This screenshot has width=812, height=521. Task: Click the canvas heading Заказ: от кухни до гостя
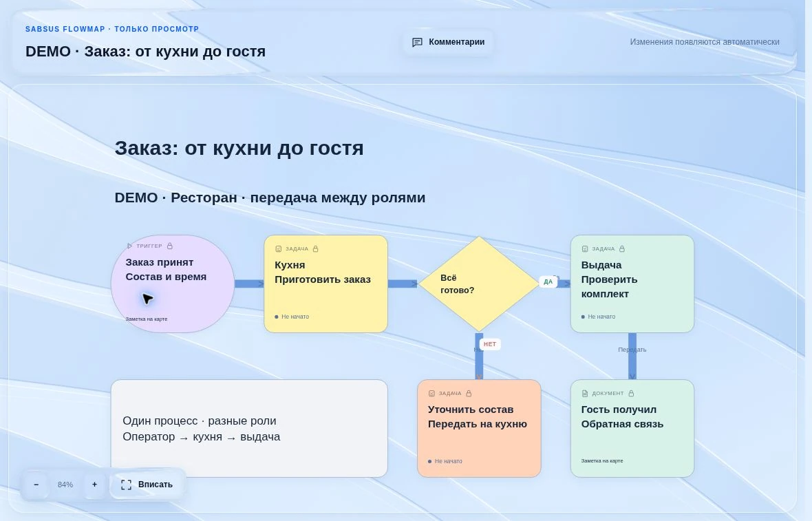[x=239, y=148]
